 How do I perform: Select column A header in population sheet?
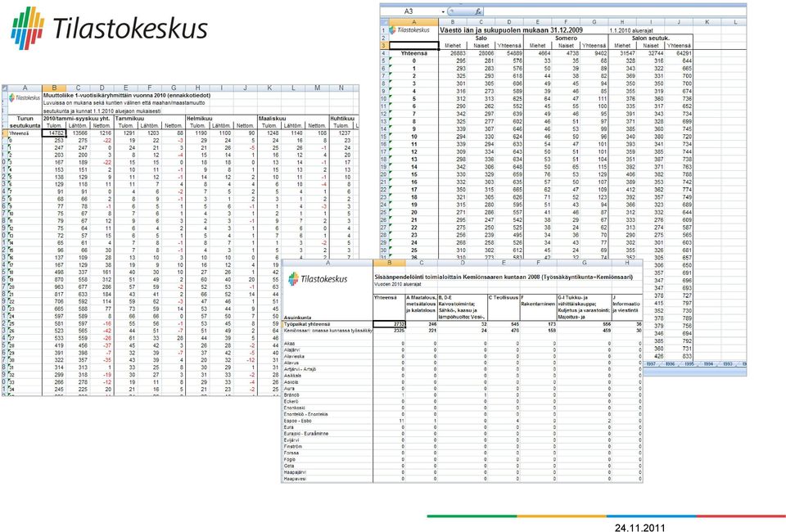tap(413, 22)
